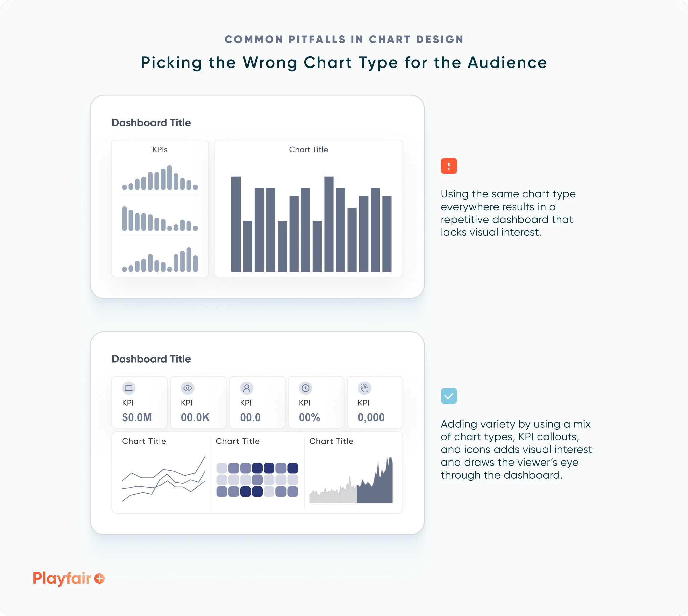Select the user icon on the 00.0 KPI card
The image size is (688, 616).
point(247,389)
